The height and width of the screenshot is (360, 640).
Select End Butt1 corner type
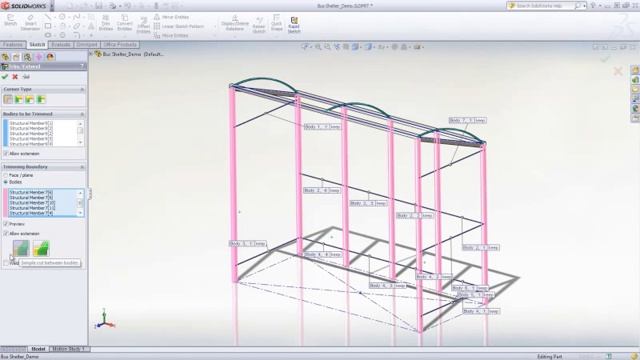(x=30, y=99)
